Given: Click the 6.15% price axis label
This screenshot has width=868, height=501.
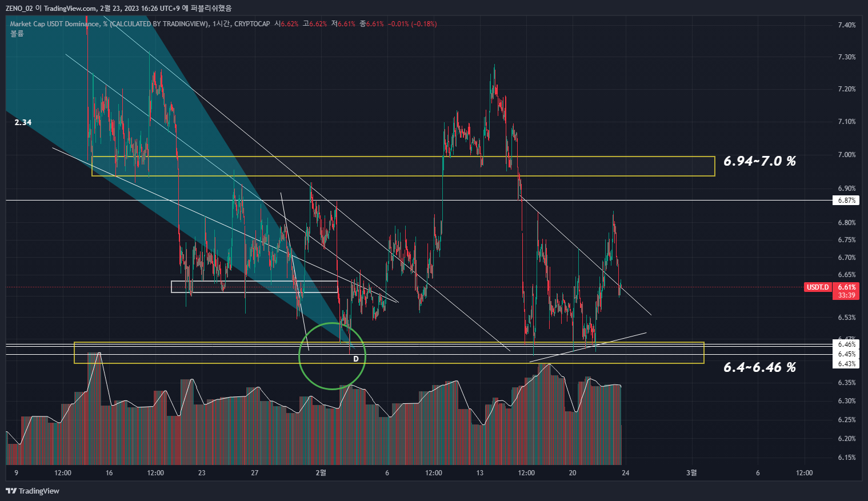Looking at the screenshot, I should (x=847, y=458).
